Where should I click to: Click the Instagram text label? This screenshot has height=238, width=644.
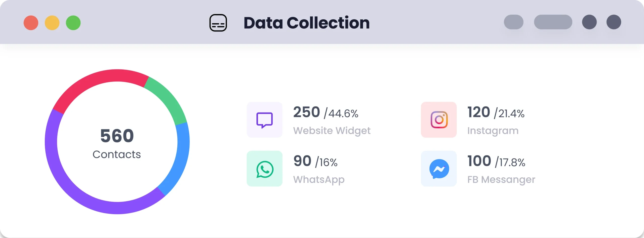click(493, 131)
